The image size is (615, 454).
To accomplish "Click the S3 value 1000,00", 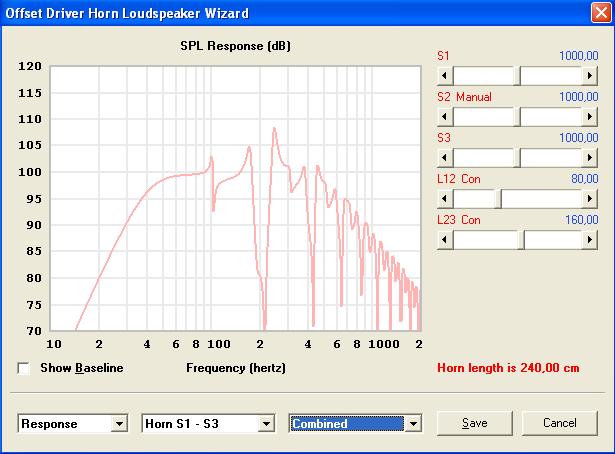I will point(579,138).
